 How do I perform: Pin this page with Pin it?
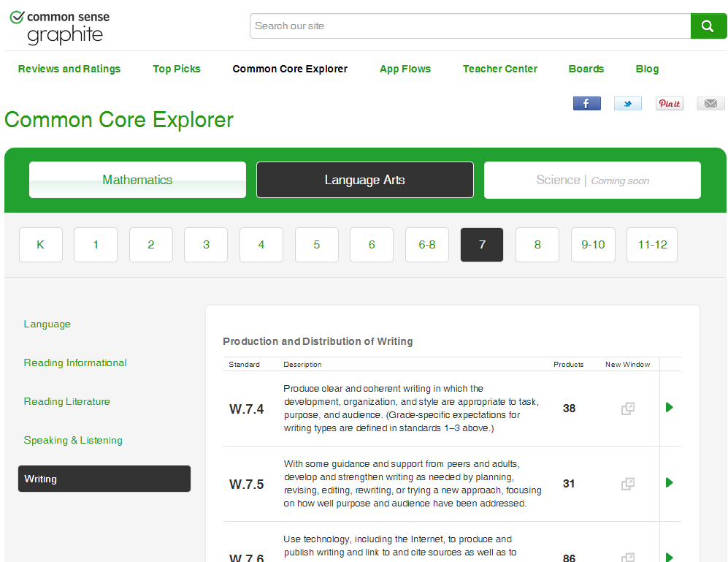click(x=669, y=103)
